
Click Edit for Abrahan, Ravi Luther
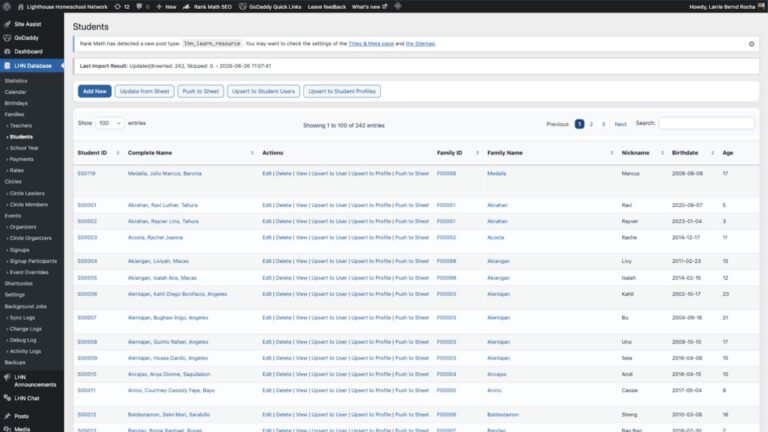click(266, 205)
